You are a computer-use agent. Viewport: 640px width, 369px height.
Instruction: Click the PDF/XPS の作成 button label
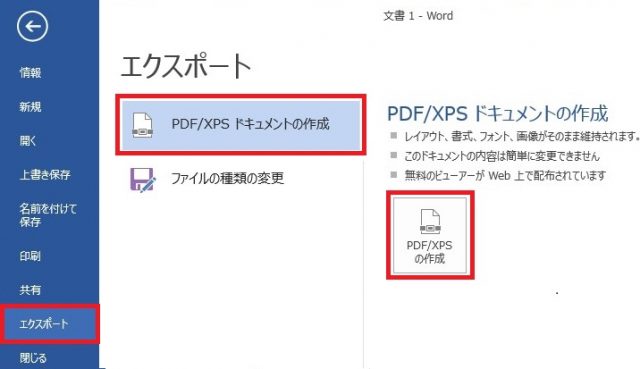(x=429, y=252)
